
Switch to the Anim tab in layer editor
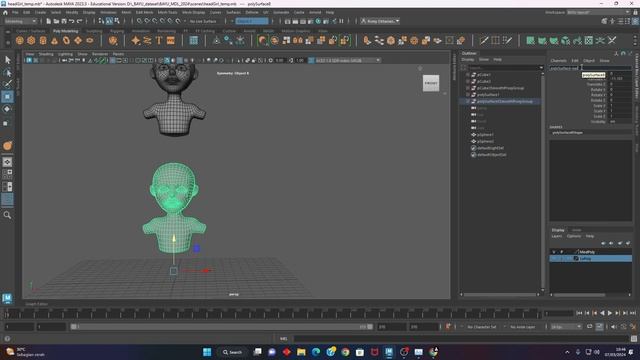tap(576, 230)
